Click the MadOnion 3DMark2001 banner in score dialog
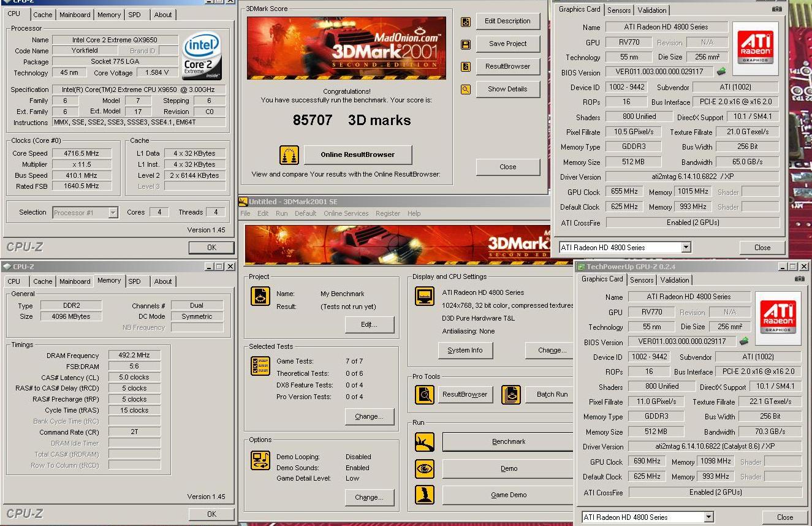The width and height of the screenshot is (812, 526). click(346, 48)
